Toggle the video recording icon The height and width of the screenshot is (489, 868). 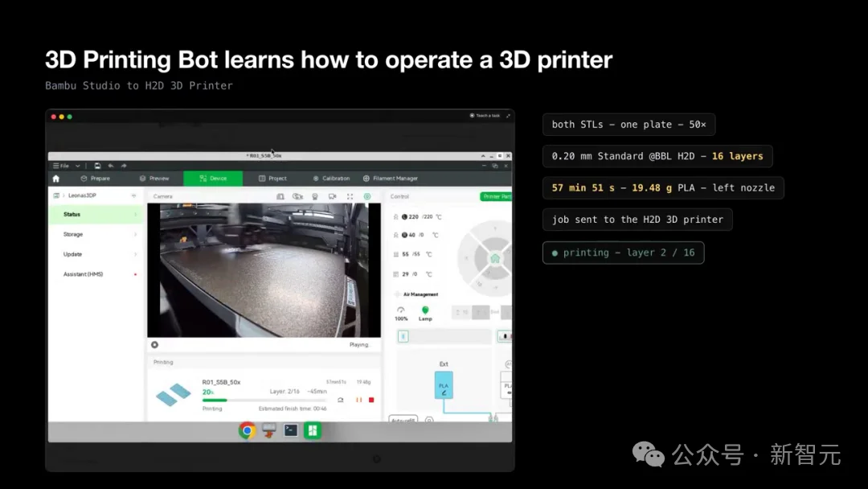point(332,196)
